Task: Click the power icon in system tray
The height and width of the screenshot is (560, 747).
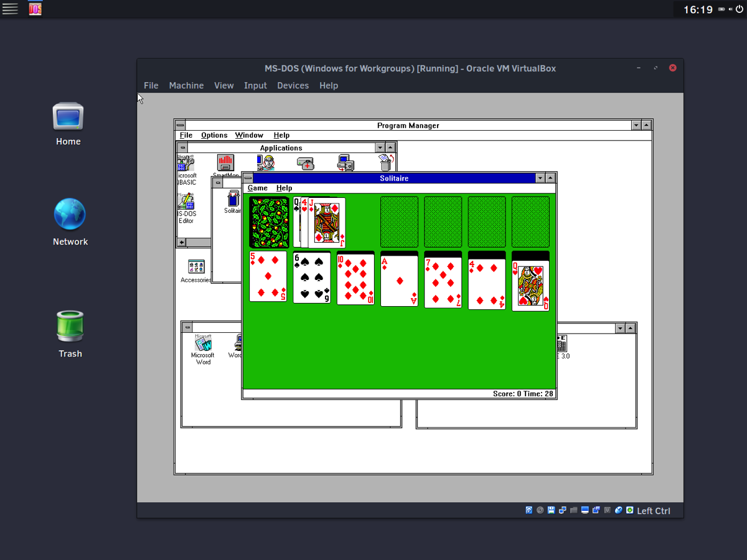Action: click(738, 9)
